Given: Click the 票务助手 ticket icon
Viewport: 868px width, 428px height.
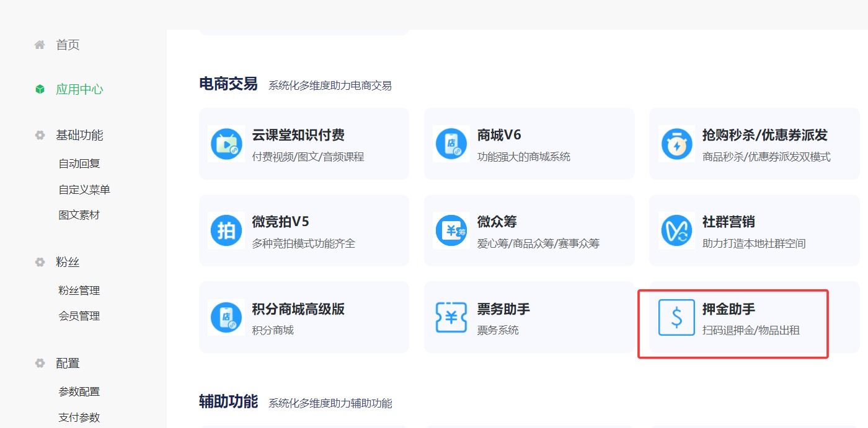Looking at the screenshot, I should tap(452, 317).
